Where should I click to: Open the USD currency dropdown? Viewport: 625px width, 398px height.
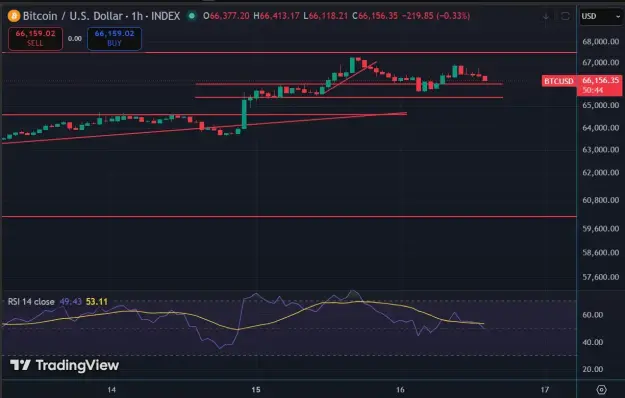coord(601,16)
